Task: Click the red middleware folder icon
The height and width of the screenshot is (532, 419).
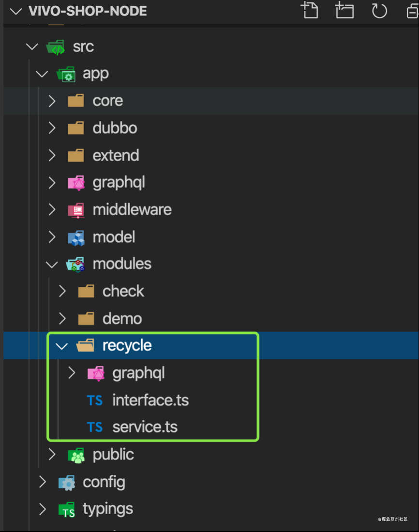Action: [x=76, y=210]
